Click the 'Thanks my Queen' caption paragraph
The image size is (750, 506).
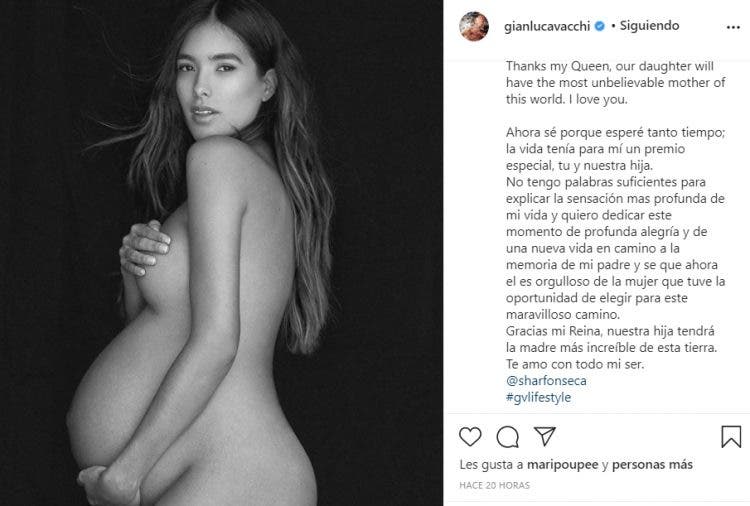616,83
